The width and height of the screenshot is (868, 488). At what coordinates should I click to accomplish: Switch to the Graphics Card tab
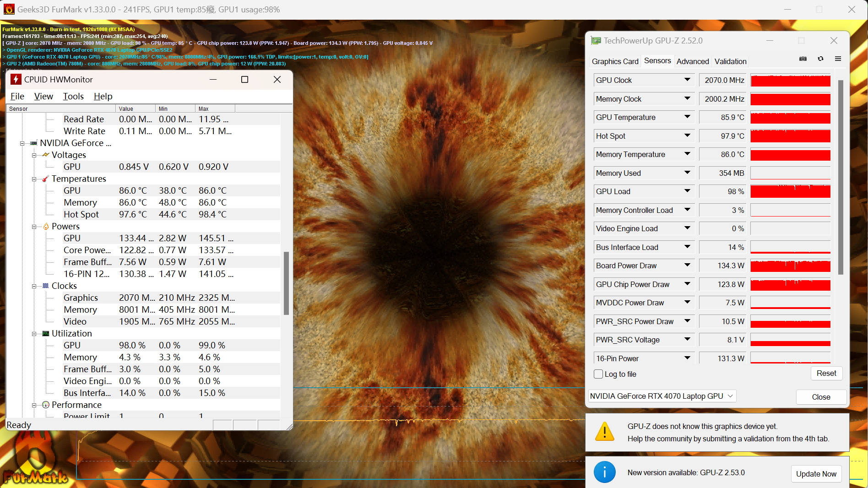[x=615, y=61]
